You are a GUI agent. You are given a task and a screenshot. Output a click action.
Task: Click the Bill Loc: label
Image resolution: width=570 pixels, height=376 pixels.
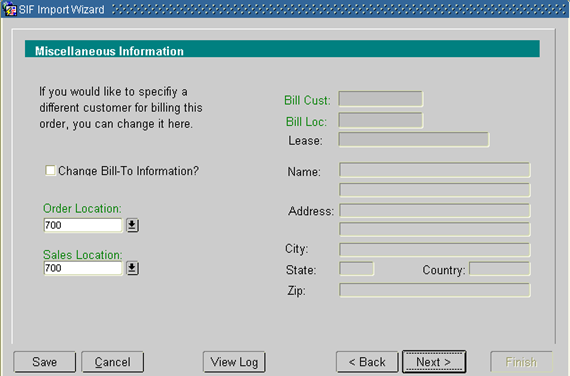(306, 121)
